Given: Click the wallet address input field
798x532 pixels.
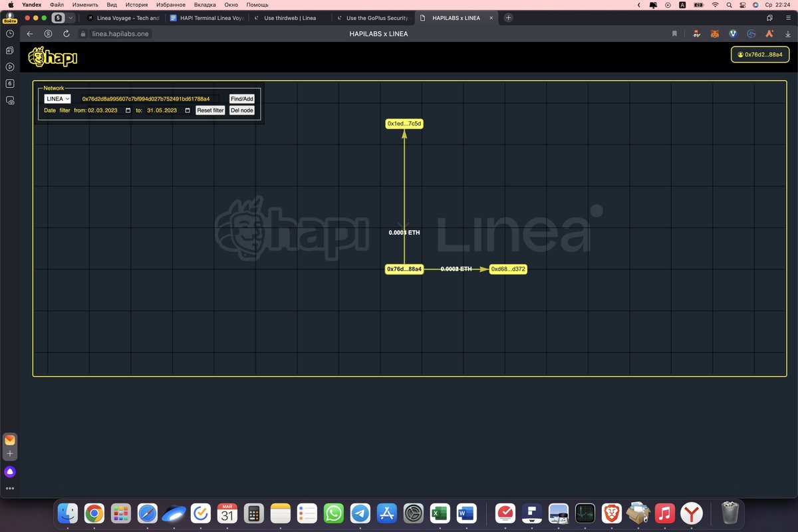Looking at the screenshot, I should 150,98.
